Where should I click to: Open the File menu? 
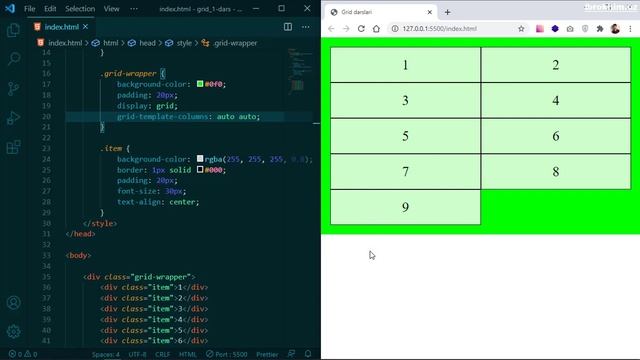(30, 9)
